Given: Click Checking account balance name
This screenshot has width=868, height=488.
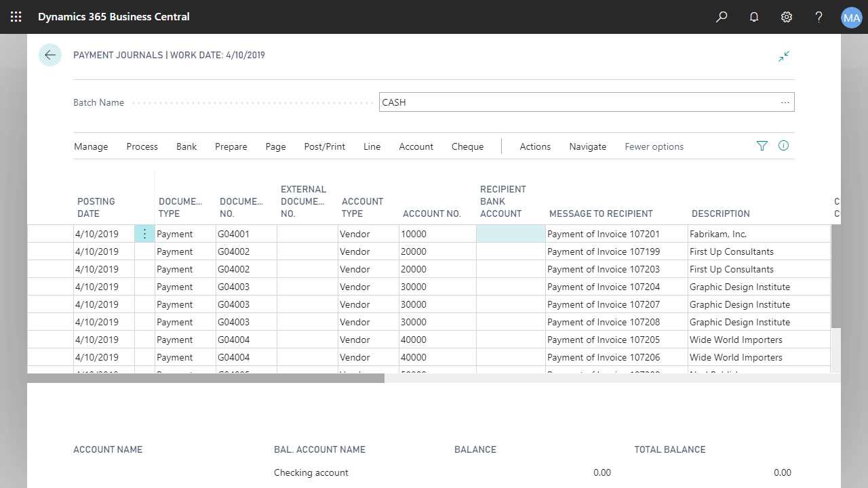Looking at the screenshot, I should [311, 472].
